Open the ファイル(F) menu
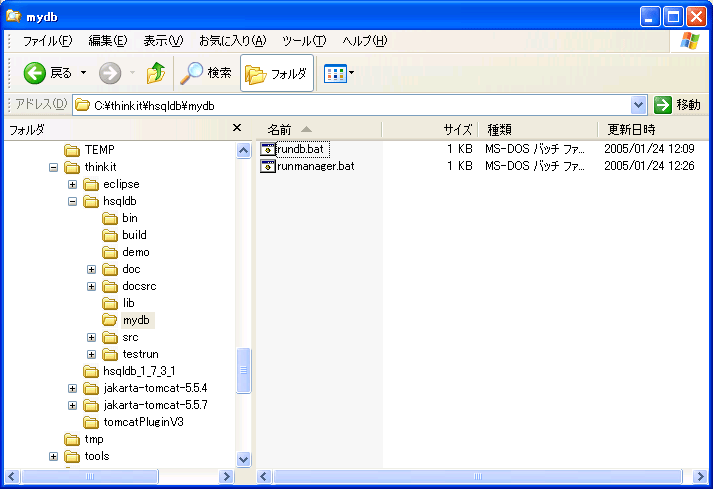Screen dimensions: 713x489 [x=47, y=41]
